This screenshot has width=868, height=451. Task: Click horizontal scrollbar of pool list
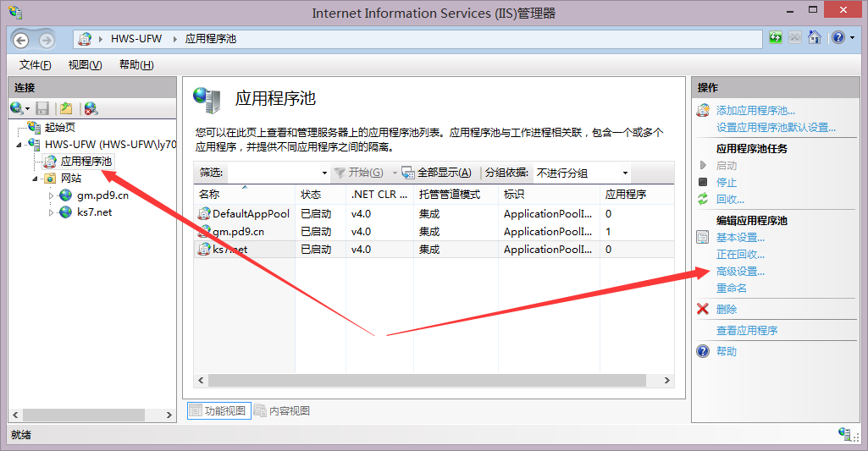click(x=427, y=380)
